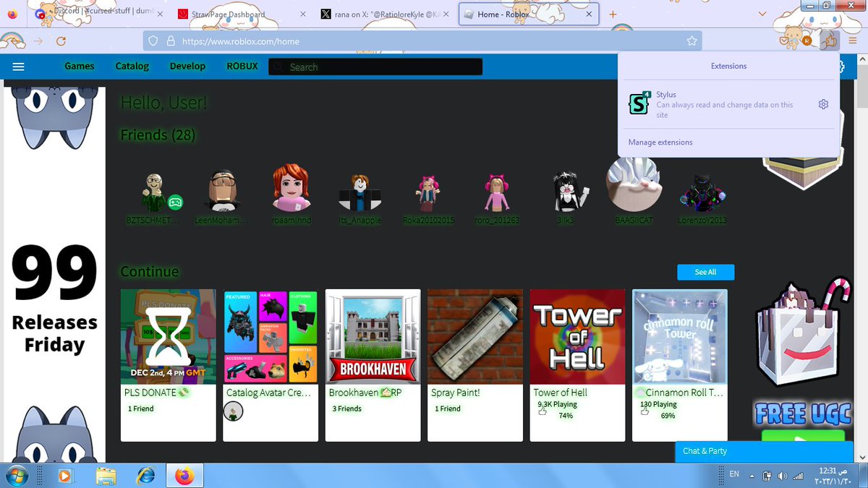The image size is (868, 488).
Task: Open friend Lorenzov2013 avatar
Action: pos(702,192)
